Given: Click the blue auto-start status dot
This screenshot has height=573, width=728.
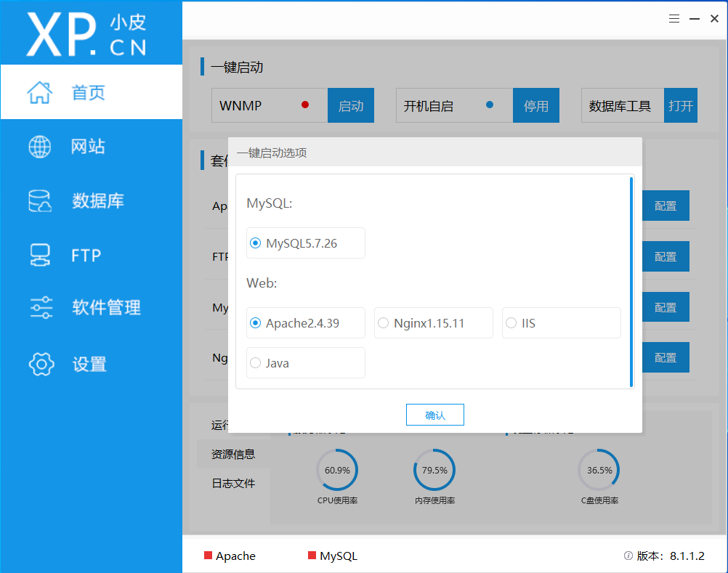Looking at the screenshot, I should (490, 105).
